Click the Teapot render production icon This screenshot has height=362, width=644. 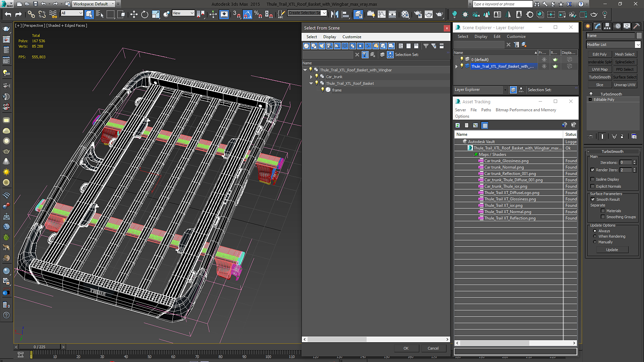(x=439, y=14)
